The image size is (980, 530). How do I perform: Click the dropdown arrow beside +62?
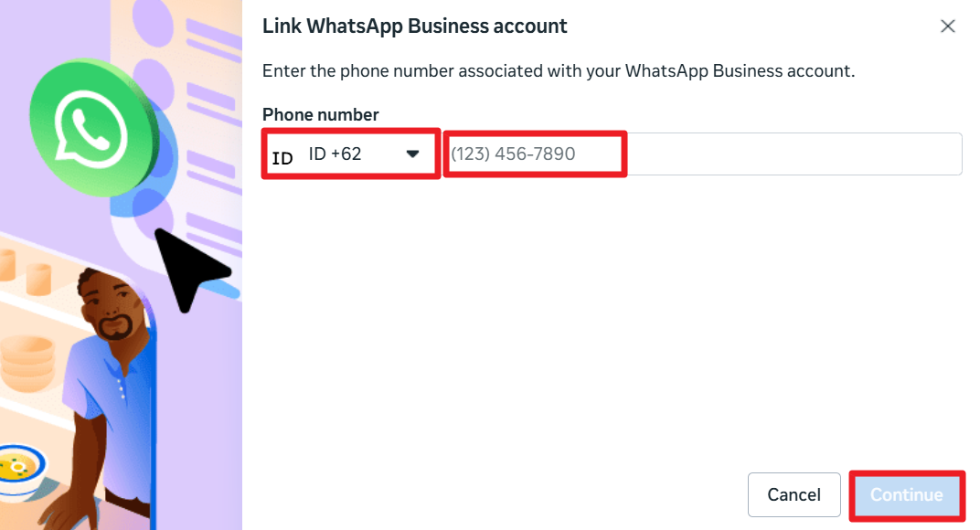coord(412,154)
